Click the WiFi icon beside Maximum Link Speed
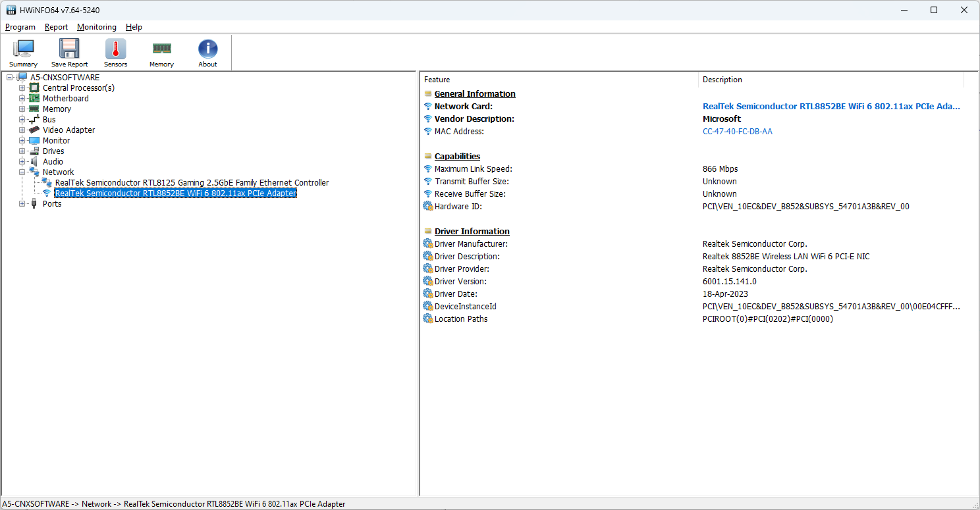The height and width of the screenshot is (510, 980). tap(428, 169)
